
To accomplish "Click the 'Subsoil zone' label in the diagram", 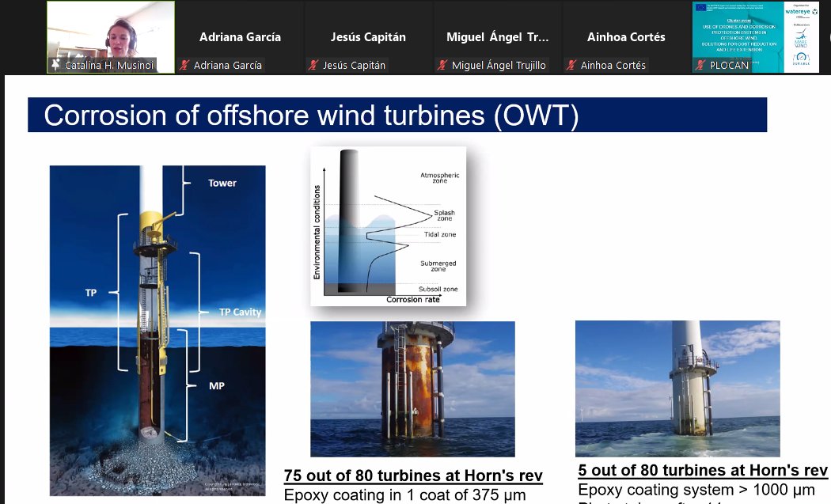I will (x=438, y=289).
